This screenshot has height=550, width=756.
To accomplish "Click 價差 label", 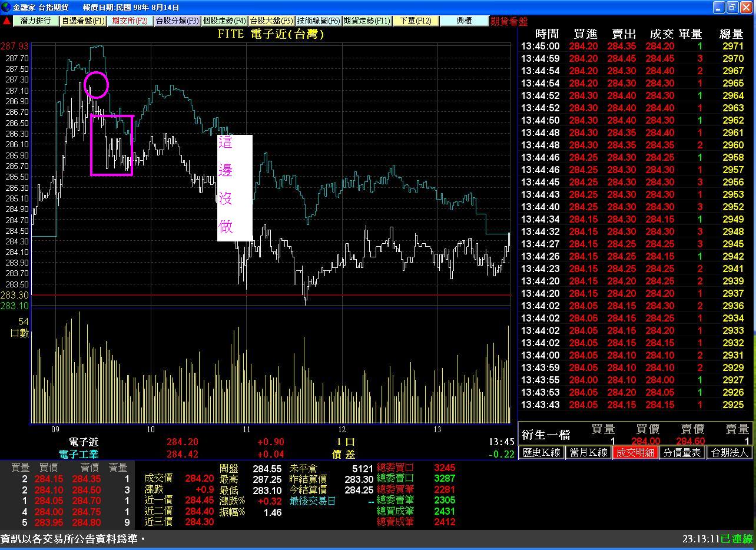I will pos(343,454).
